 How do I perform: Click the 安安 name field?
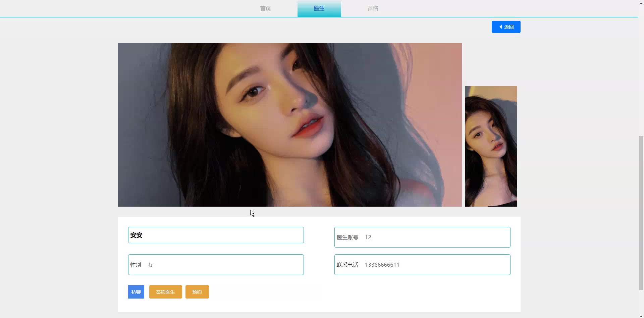[x=216, y=235]
